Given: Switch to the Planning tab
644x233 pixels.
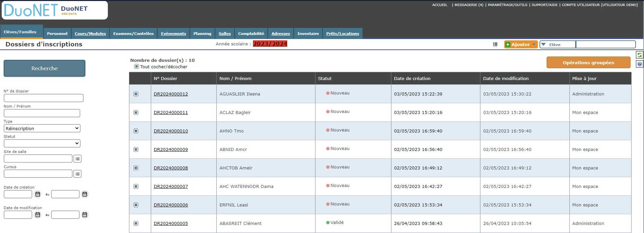Looking at the screenshot, I should click(x=202, y=33).
